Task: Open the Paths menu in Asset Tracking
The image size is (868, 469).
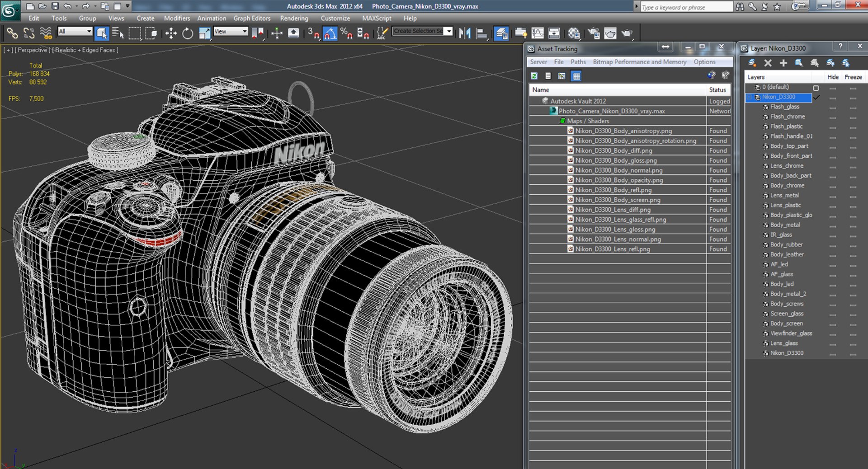Action: point(578,62)
